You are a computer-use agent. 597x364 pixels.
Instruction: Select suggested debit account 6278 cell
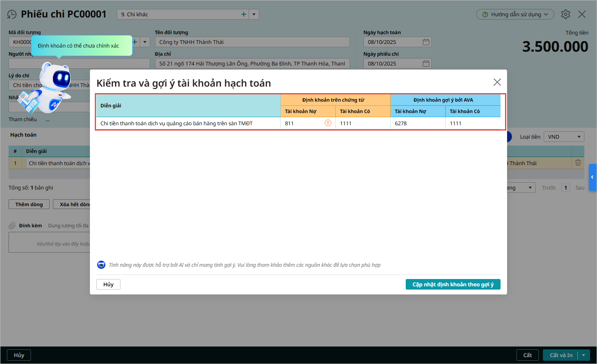point(418,123)
